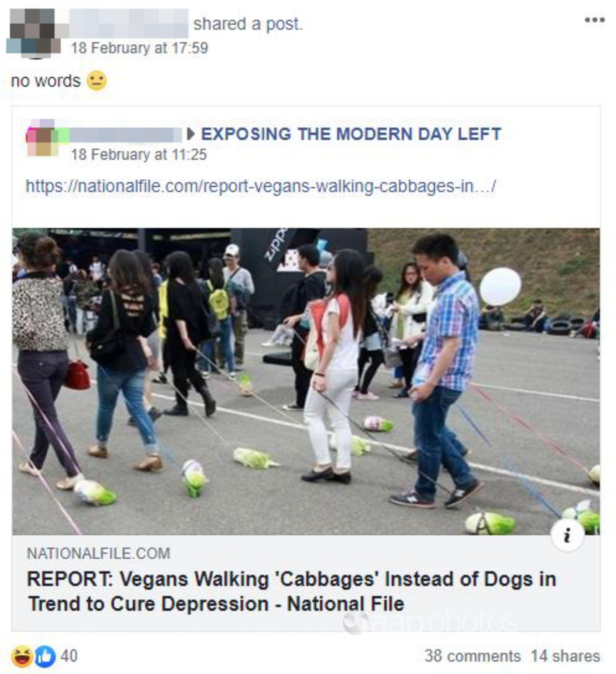Click the 'post' link in shared a post
This screenshot has height=674, width=616.
[x=284, y=24]
